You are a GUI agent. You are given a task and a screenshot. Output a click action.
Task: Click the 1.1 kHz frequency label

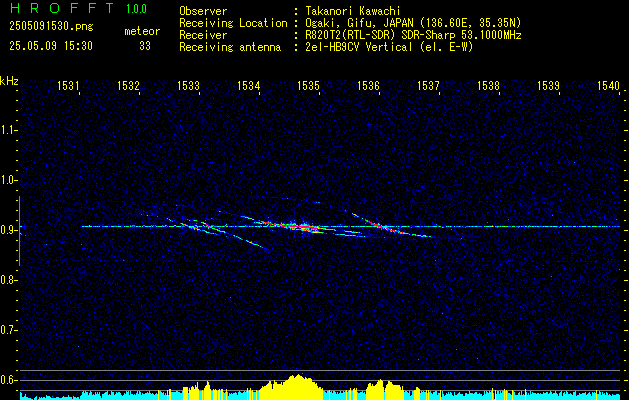pos(7,130)
